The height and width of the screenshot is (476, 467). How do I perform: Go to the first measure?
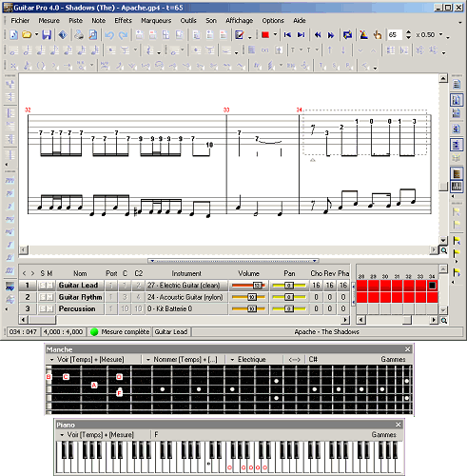tap(287, 34)
